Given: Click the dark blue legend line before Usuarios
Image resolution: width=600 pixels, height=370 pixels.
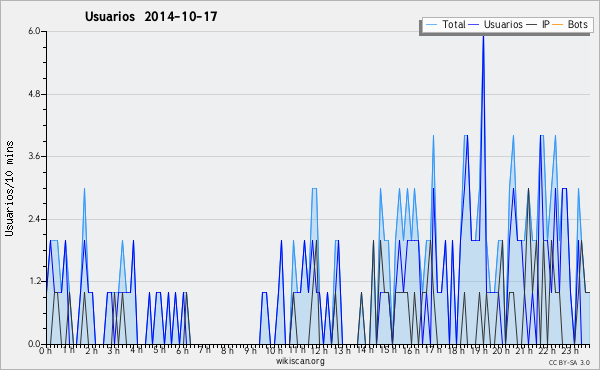Looking at the screenshot, I should tap(474, 25).
